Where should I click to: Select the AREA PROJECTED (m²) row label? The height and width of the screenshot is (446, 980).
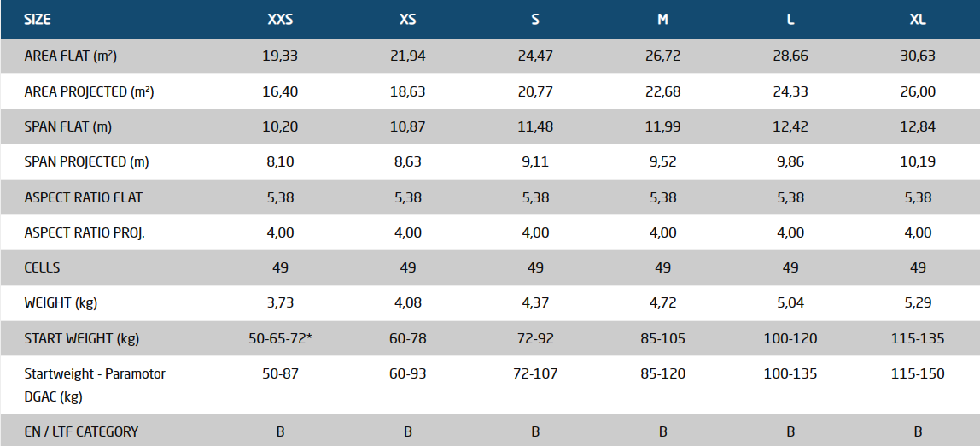89,91
